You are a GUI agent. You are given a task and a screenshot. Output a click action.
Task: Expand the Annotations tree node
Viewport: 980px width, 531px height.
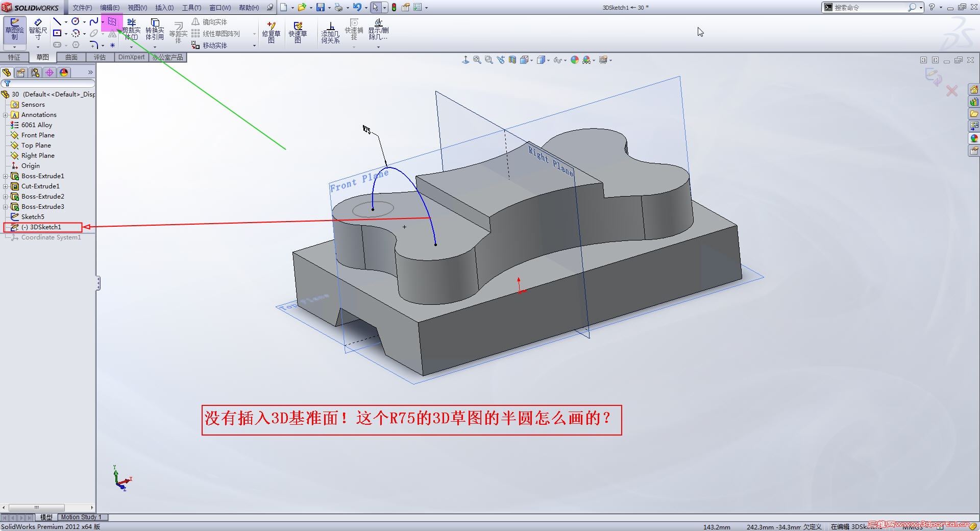[x=5, y=115]
